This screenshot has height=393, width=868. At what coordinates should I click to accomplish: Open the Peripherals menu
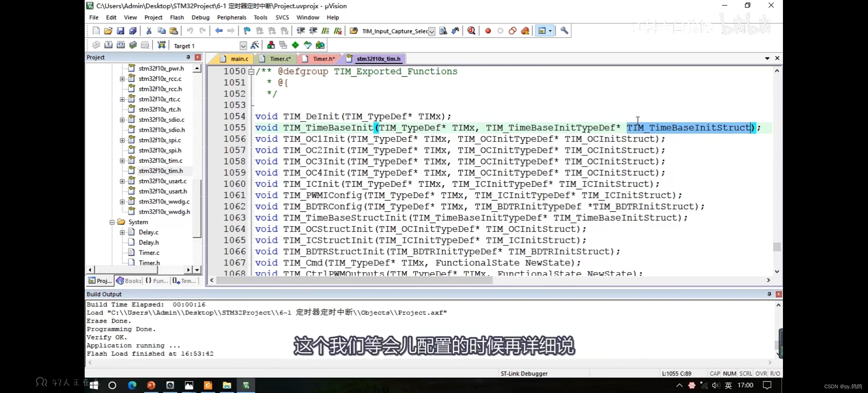[x=232, y=17]
